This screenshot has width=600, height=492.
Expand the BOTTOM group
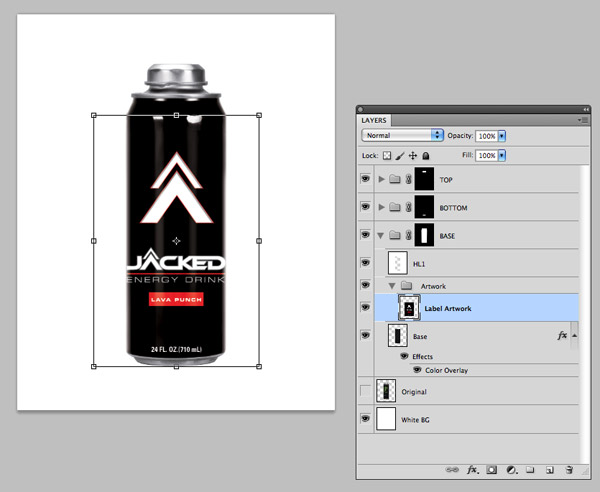pos(381,207)
